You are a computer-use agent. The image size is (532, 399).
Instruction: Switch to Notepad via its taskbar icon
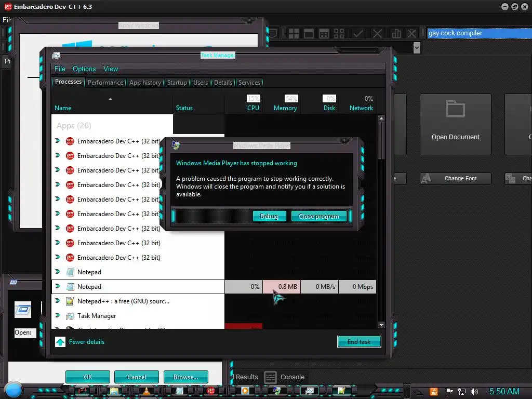[179, 391]
